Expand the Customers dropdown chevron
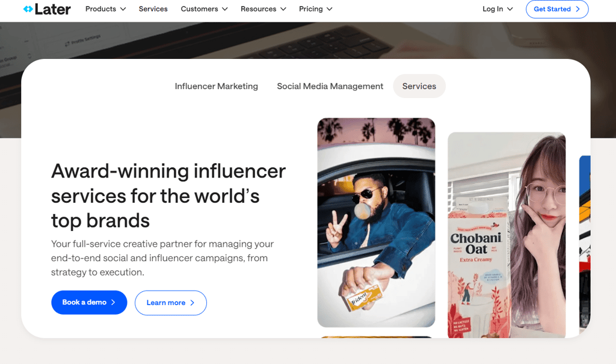The image size is (616, 364). 225,9
